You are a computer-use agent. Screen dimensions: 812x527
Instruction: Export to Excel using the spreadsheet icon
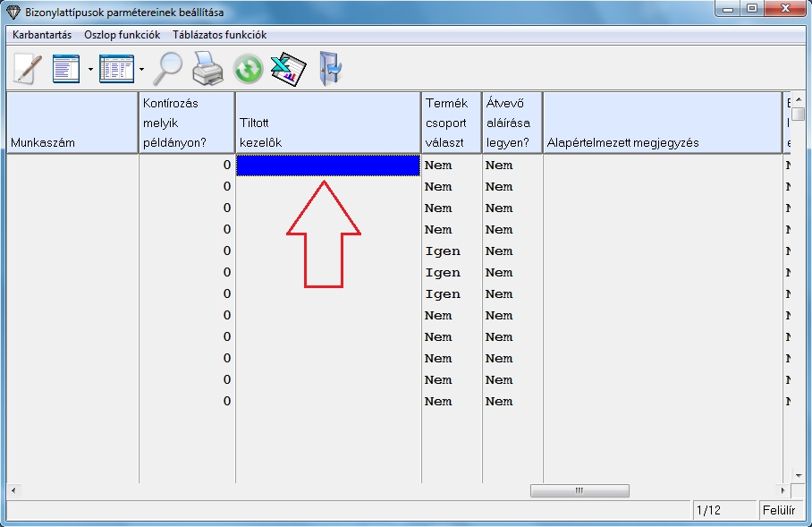click(x=289, y=69)
